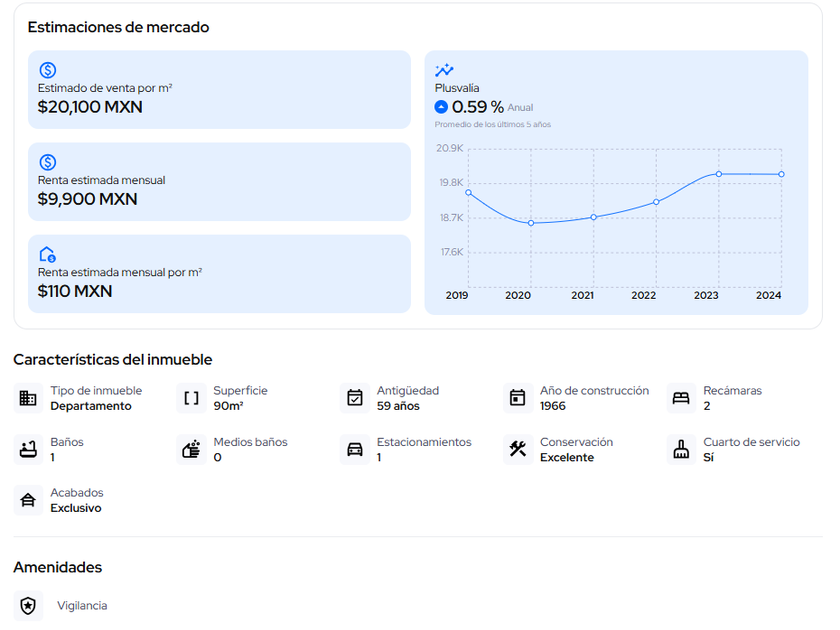Click the Cuarto de servicio broom icon
This screenshot has width=840, height=630.
click(x=681, y=449)
